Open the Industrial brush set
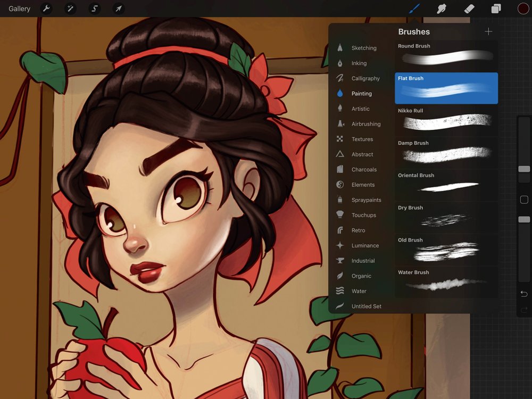 [360, 261]
